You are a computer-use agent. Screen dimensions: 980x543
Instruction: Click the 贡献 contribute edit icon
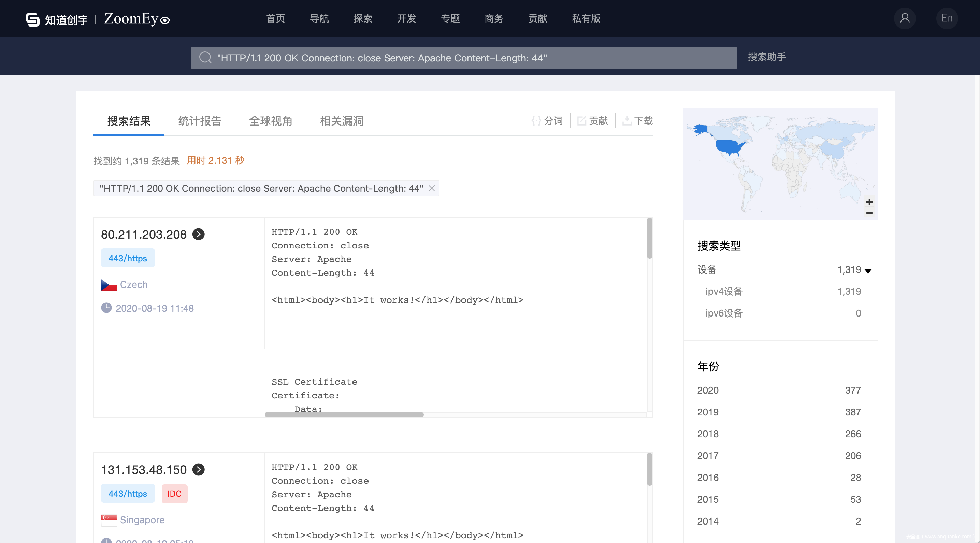[x=581, y=121]
